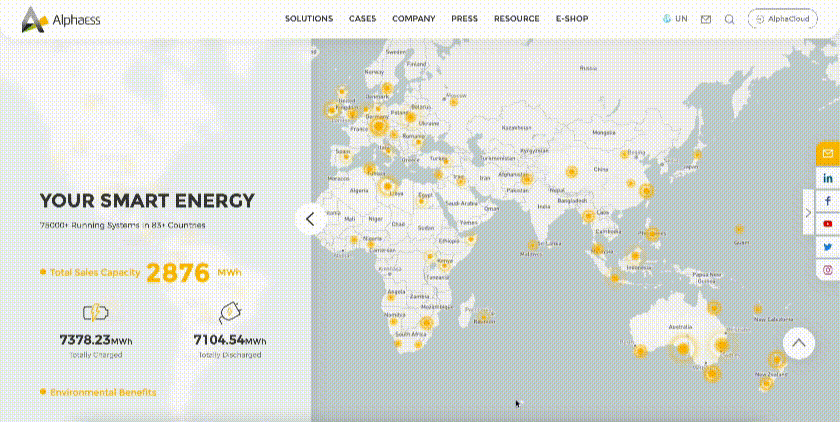The width and height of the screenshot is (840, 422).
Task: Visit the E-SHOP link
Action: click(x=572, y=19)
